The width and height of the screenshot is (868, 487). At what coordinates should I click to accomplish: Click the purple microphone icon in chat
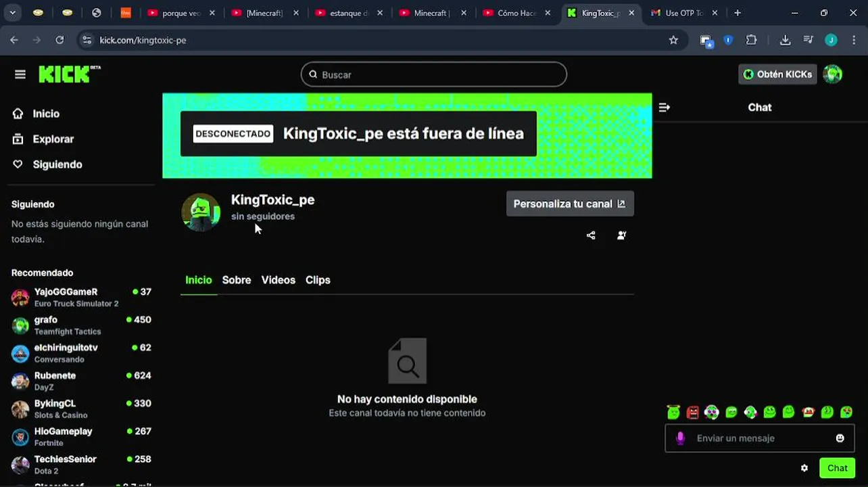[680, 438]
